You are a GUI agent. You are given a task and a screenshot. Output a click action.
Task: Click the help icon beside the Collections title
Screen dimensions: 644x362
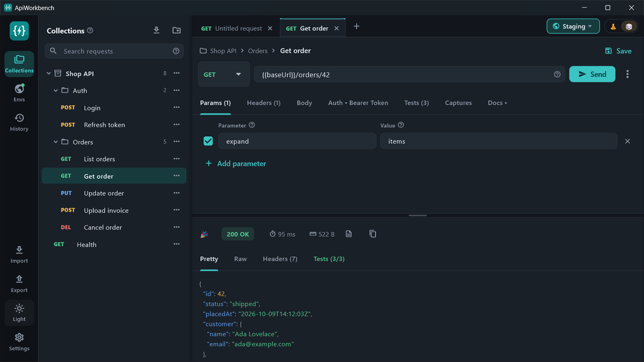pos(90,30)
